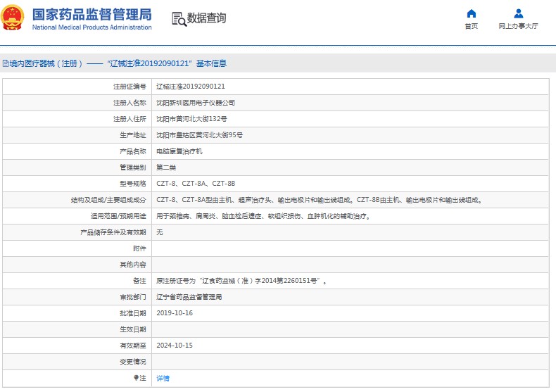This screenshot has width=556, height=392.
Task: Click the 注册证编号 label
Action: 129,87
